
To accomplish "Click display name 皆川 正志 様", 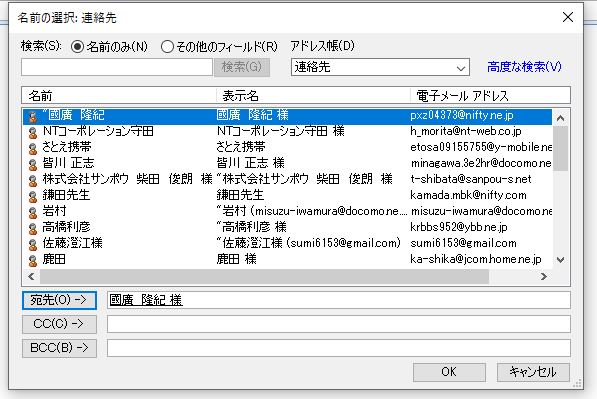I will pos(251,163).
